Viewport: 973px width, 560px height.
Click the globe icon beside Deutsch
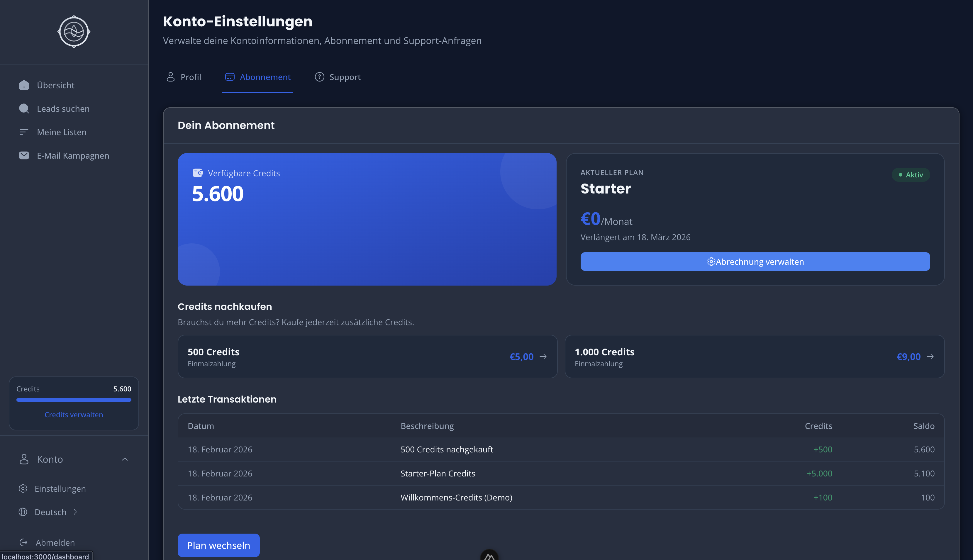pyautogui.click(x=23, y=512)
